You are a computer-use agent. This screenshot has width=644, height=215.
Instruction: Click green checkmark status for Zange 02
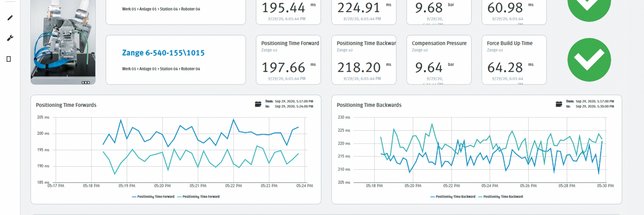(x=589, y=60)
